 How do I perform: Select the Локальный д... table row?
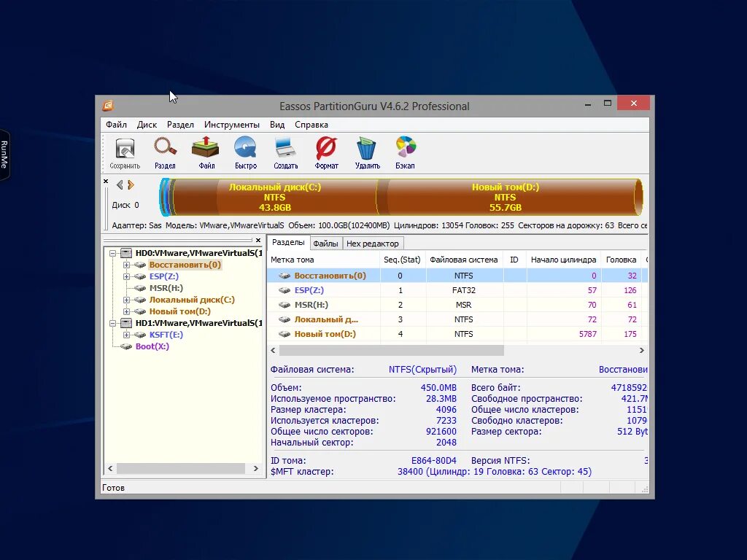(457, 319)
